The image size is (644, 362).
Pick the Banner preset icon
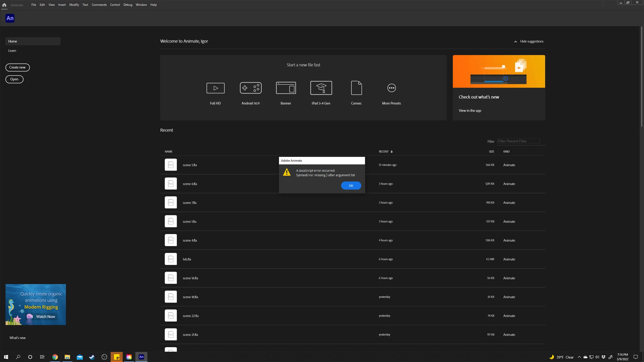[286, 88]
